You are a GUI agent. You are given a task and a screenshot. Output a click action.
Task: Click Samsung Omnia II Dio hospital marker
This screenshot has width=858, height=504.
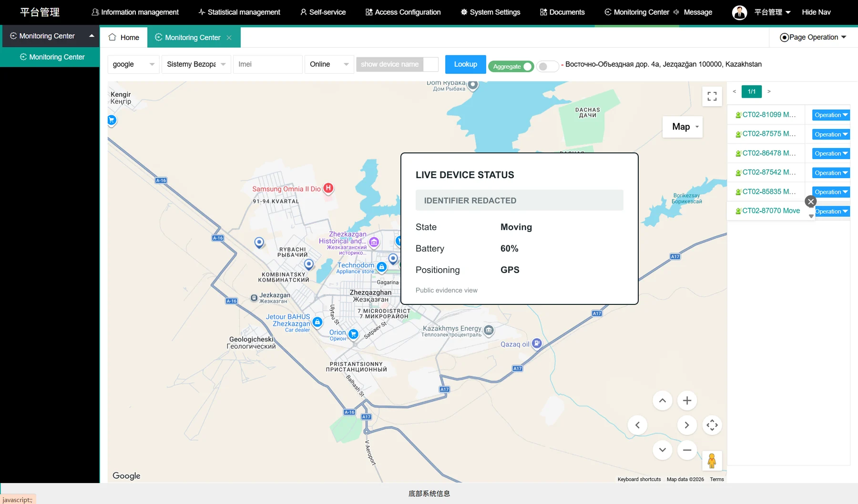(328, 188)
